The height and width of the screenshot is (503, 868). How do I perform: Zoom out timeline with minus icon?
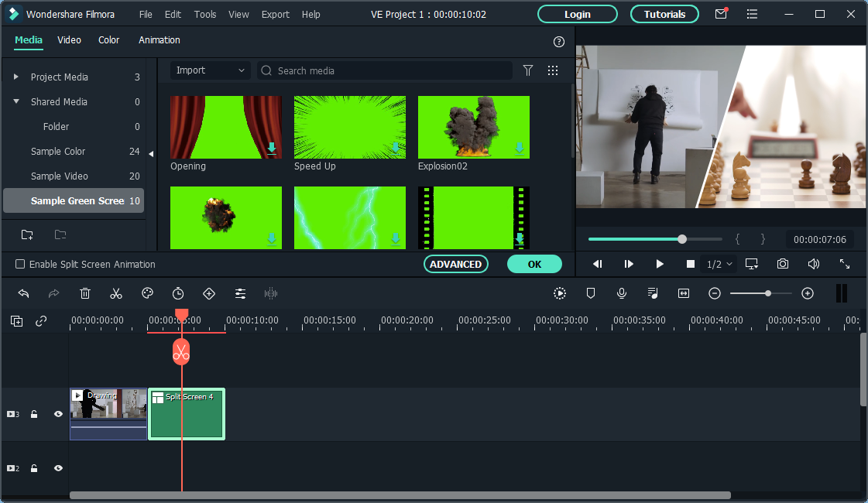pyautogui.click(x=715, y=293)
